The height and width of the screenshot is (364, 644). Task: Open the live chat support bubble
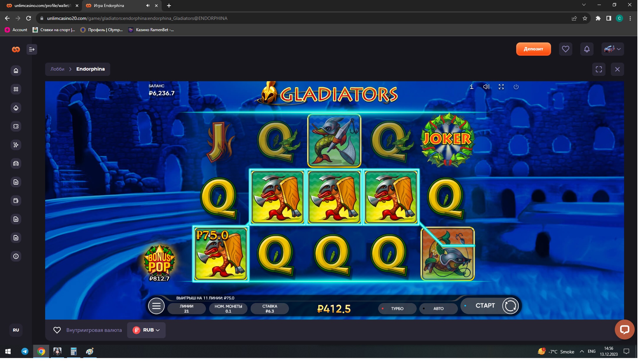tap(624, 329)
